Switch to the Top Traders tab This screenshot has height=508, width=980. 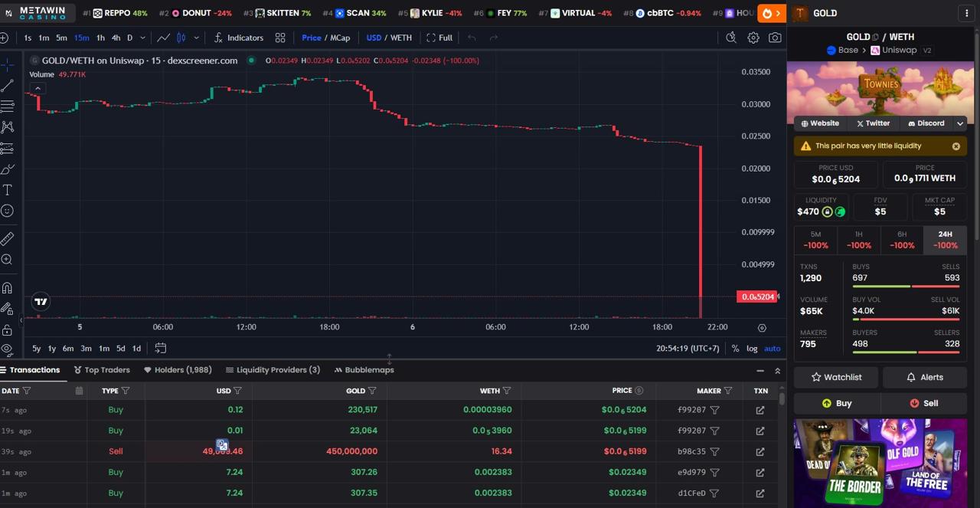point(102,370)
